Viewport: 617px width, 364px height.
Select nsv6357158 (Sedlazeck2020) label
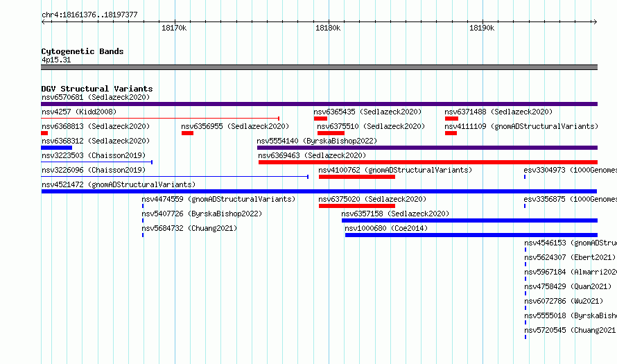point(395,214)
